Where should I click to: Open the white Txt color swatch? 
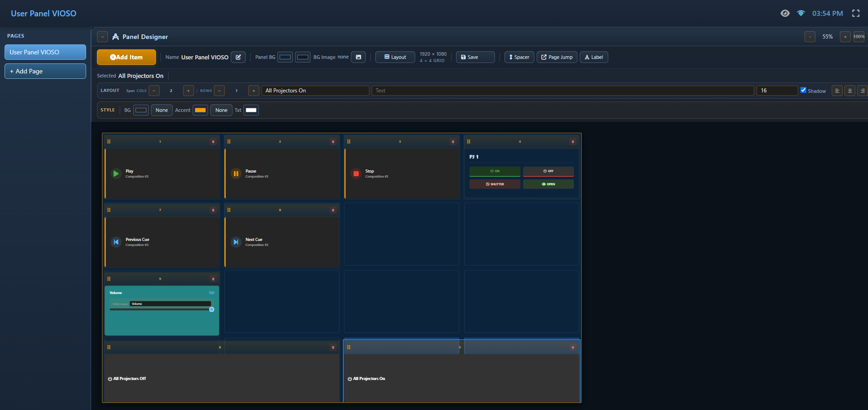(251, 110)
